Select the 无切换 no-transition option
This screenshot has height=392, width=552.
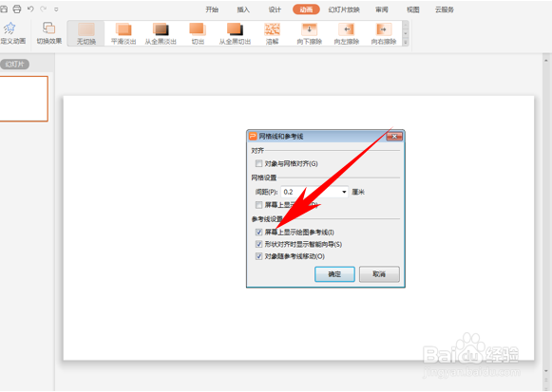pos(86,33)
